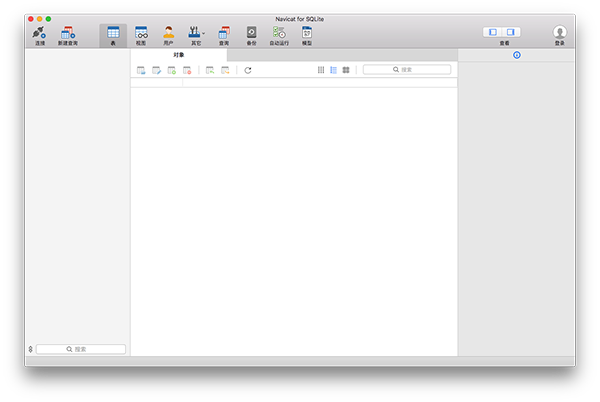Click the first column header in object list
The height and width of the screenshot is (402, 600).
pyautogui.click(x=157, y=83)
